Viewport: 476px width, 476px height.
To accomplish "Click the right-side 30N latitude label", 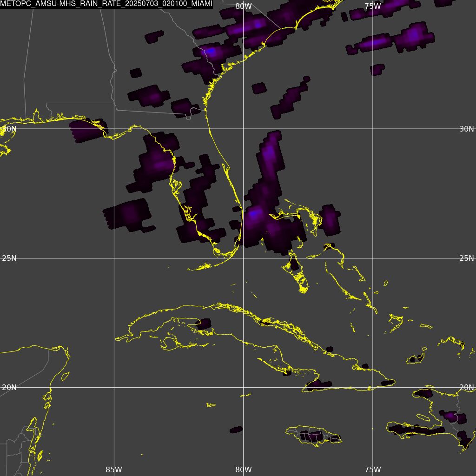I will coord(467,129).
